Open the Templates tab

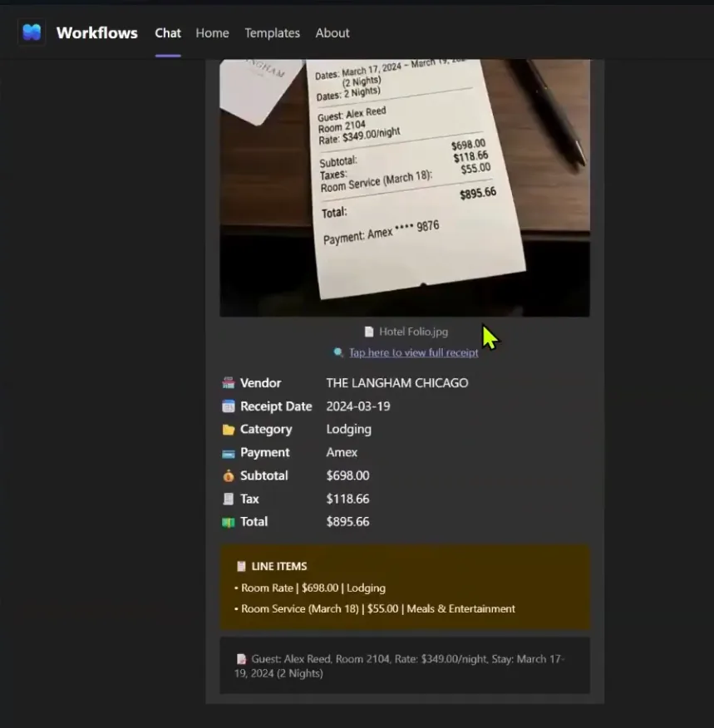[272, 33]
